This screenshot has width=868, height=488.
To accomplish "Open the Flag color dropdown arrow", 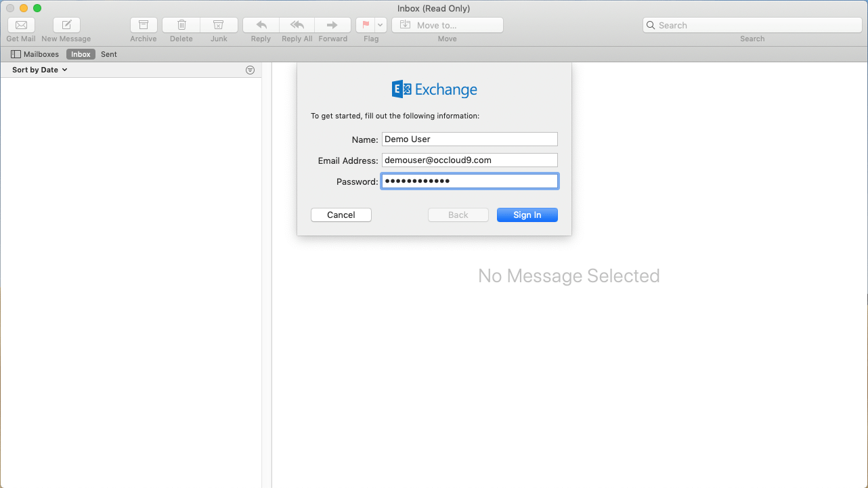I will click(381, 25).
